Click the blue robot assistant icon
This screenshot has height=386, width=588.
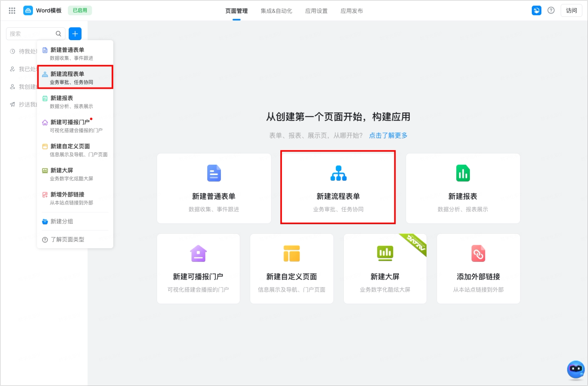pos(576,370)
